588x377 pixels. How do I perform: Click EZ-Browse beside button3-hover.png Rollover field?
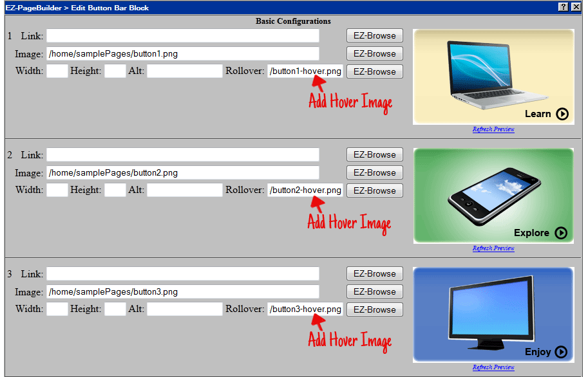tap(375, 310)
